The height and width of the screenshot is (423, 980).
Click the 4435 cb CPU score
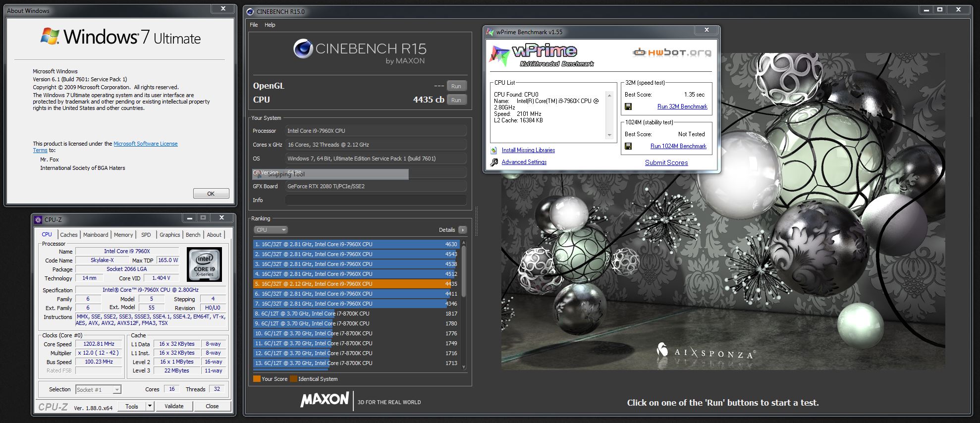[429, 100]
